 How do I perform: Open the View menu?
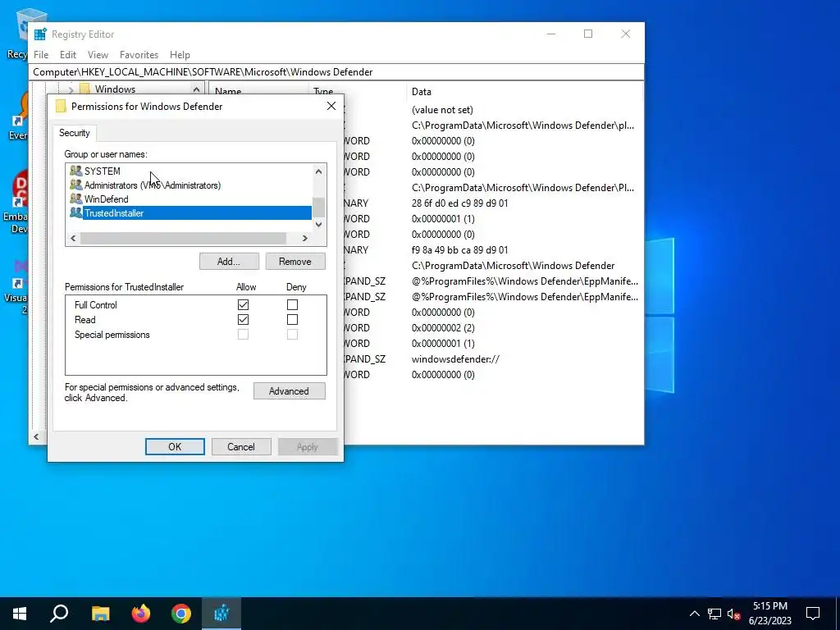click(x=98, y=55)
